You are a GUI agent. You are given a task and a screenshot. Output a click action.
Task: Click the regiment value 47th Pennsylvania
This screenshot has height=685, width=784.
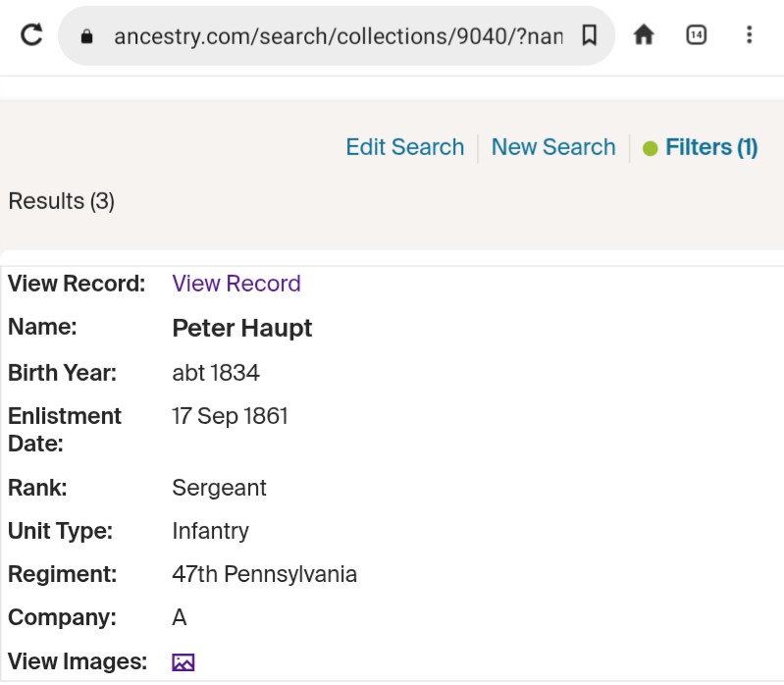[264, 574]
